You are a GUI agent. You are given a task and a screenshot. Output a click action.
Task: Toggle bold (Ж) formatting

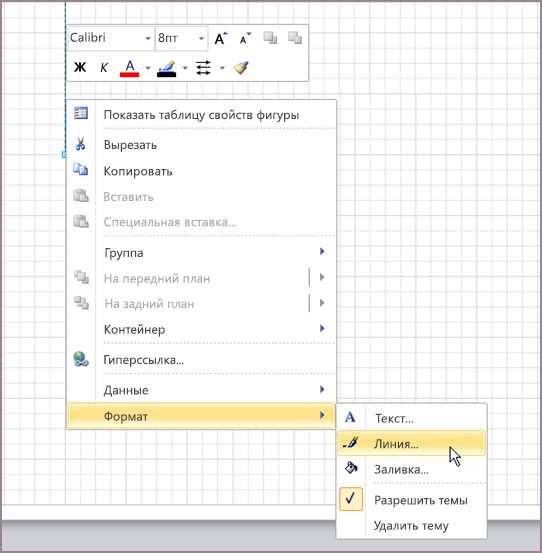pos(80,67)
